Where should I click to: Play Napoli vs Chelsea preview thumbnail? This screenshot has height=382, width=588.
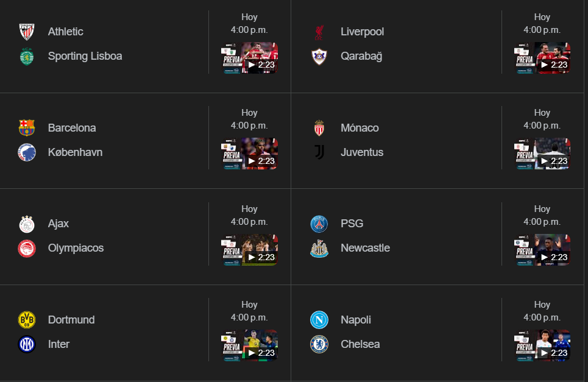click(x=542, y=346)
